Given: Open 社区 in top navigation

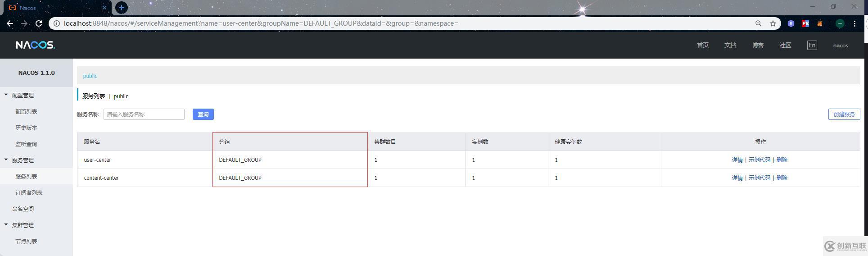Looking at the screenshot, I should coord(785,45).
